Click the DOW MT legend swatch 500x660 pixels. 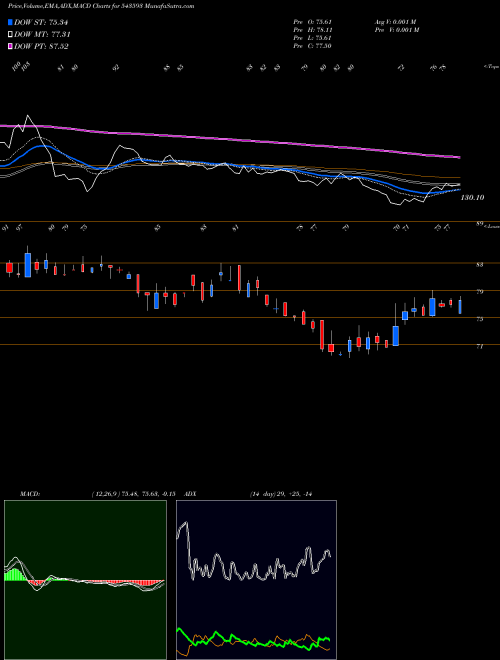tap(10, 35)
